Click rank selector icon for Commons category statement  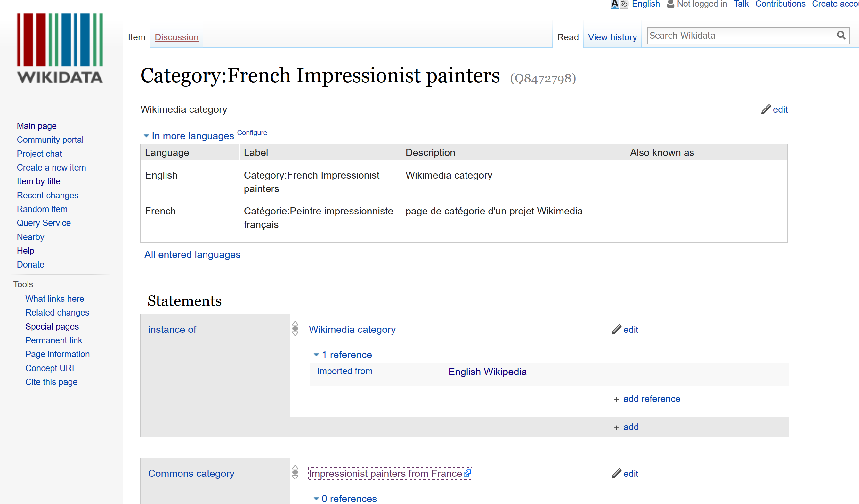(x=295, y=473)
